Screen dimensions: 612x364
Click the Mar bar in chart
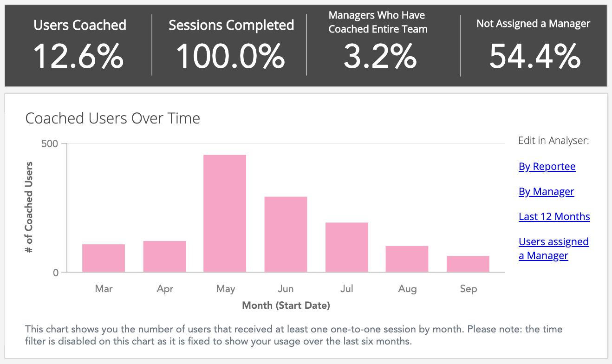(104, 258)
